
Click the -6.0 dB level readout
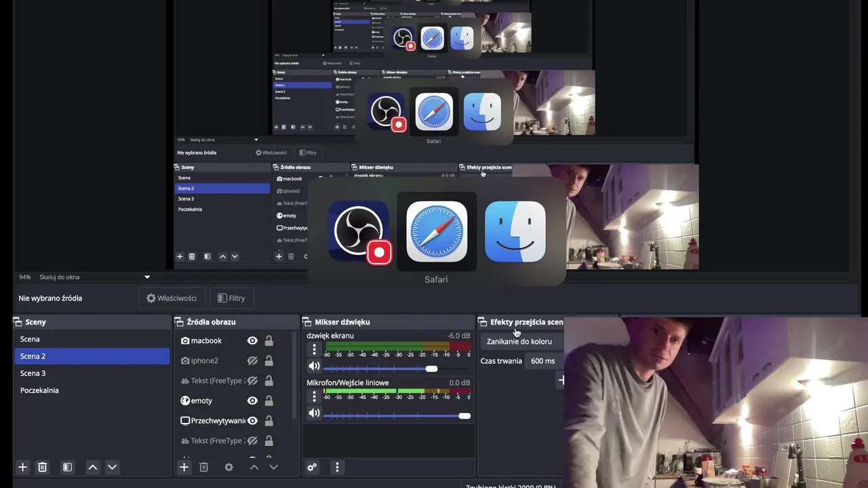[458, 335]
